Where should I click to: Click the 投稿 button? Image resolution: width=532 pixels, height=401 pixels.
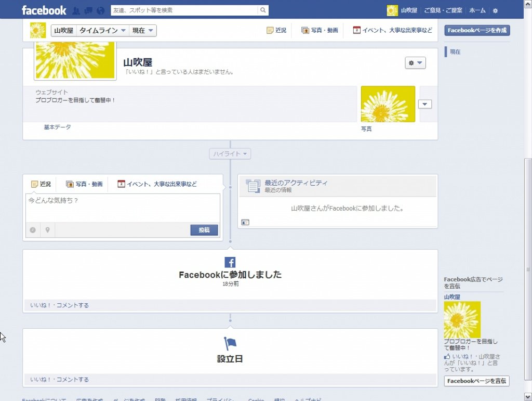point(204,230)
